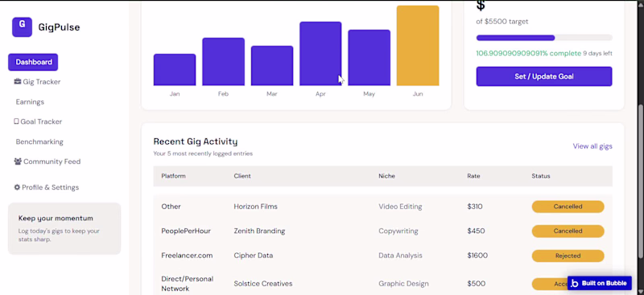Click the Set / Update Goal button
644x295 pixels.
click(544, 76)
